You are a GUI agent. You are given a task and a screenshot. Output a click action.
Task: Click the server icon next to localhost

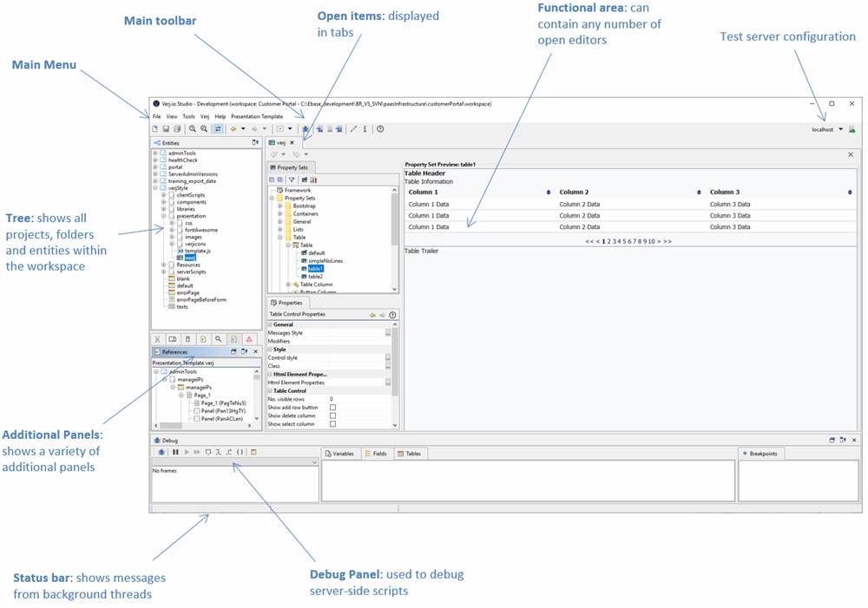(x=852, y=129)
